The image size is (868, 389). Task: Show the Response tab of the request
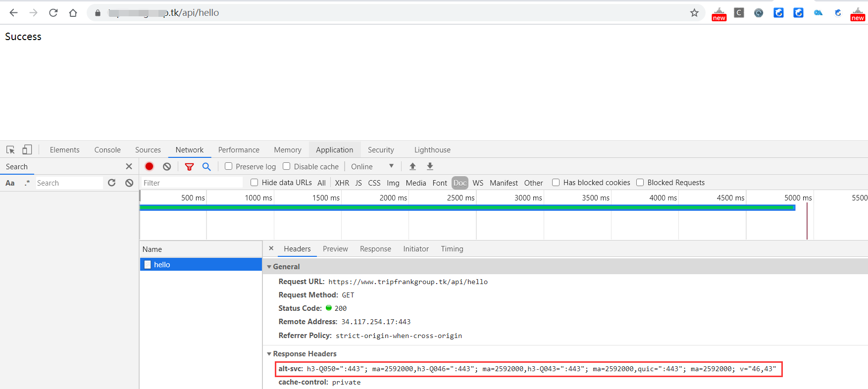375,249
